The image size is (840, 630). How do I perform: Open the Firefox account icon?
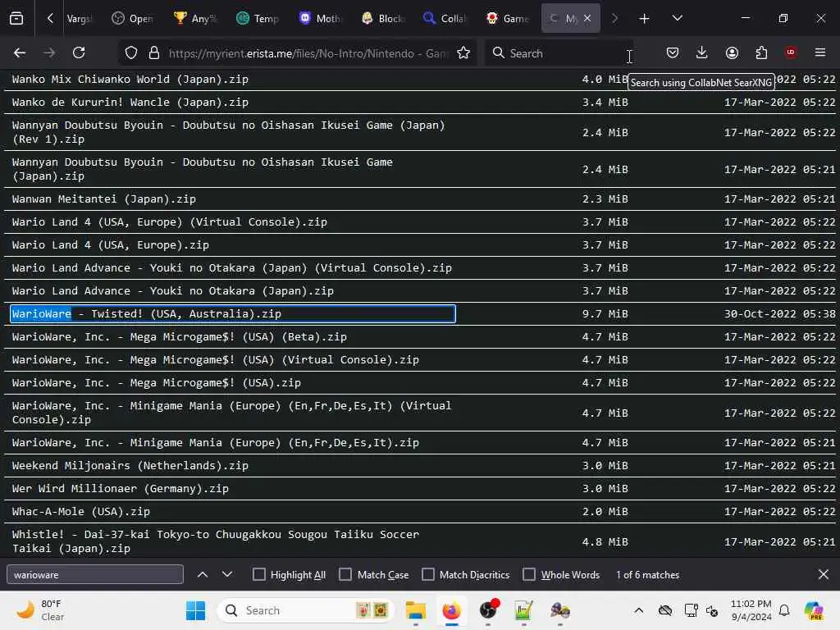(x=732, y=52)
